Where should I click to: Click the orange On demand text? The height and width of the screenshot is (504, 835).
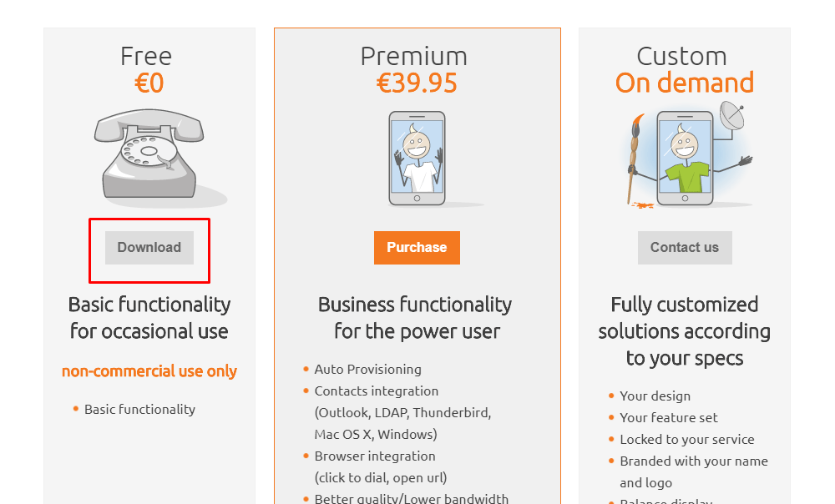(685, 83)
